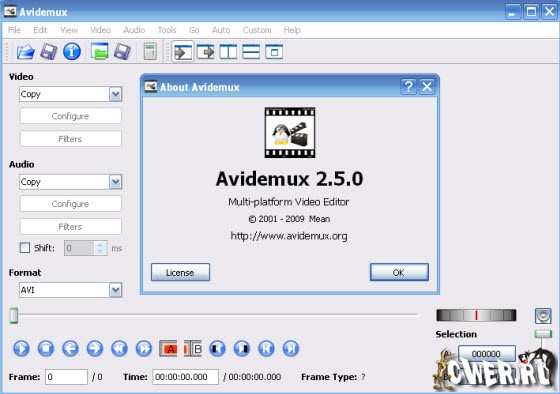Click OK to close About Avidemux
Image resolution: width=560 pixels, height=394 pixels.
click(399, 273)
